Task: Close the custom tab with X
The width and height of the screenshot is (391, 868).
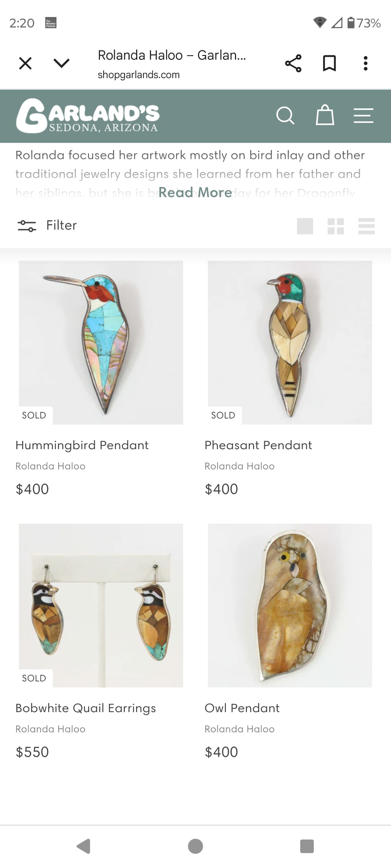Action: pyautogui.click(x=25, y=63)
